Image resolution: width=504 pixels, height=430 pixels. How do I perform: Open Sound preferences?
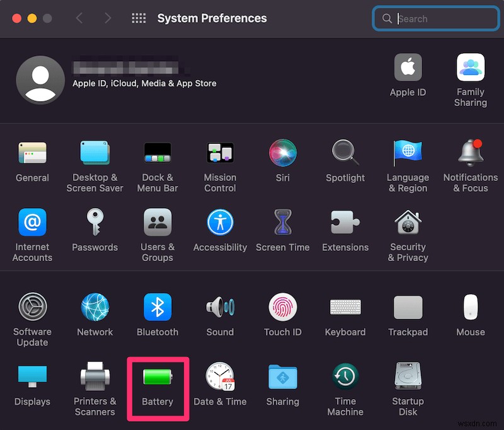[x=220, y=308]
